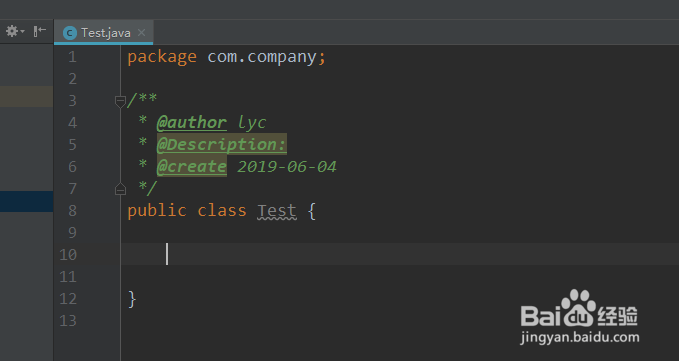The width and height of the screenshot is (679, 361).
Task: Click line number 10 in the gutter
Action: 68,255
